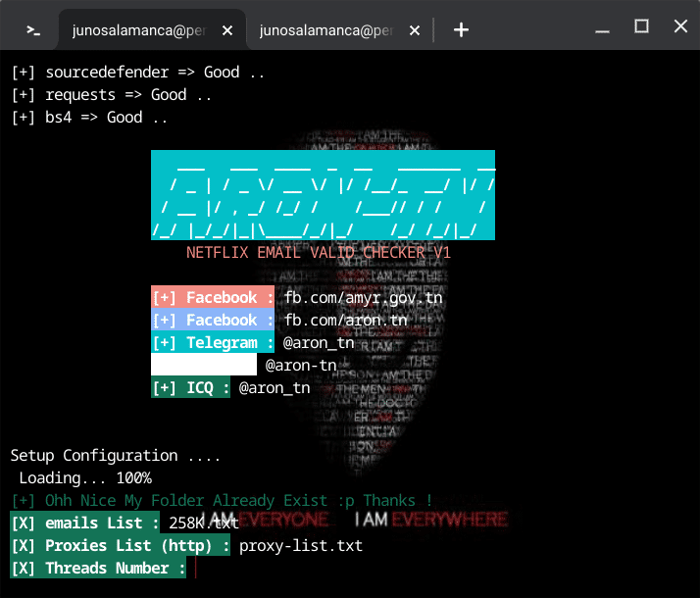The height and width of the screenshot is (598, 700).
Task: Click the @aron-tn handle text
Action: pyautogui.click(x=301, y=365)
